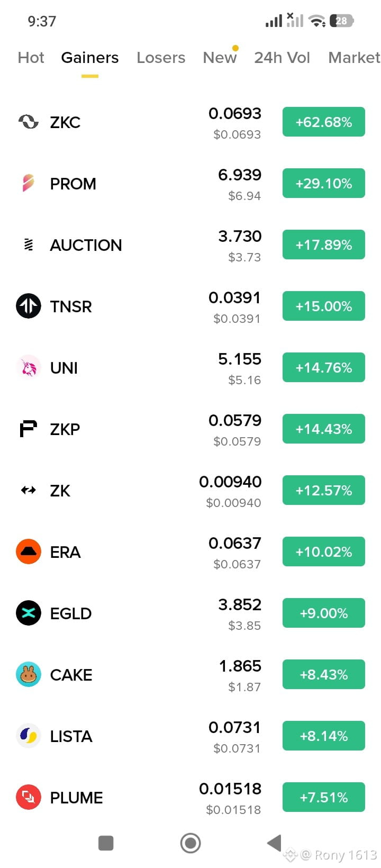Open the ZKP pixel P icon

(x=29, y=429)
